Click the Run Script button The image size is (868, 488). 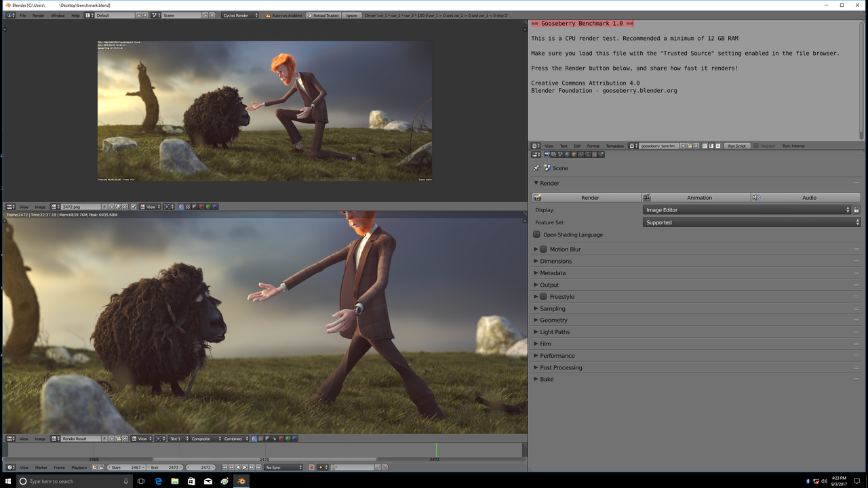click(736, 146)
